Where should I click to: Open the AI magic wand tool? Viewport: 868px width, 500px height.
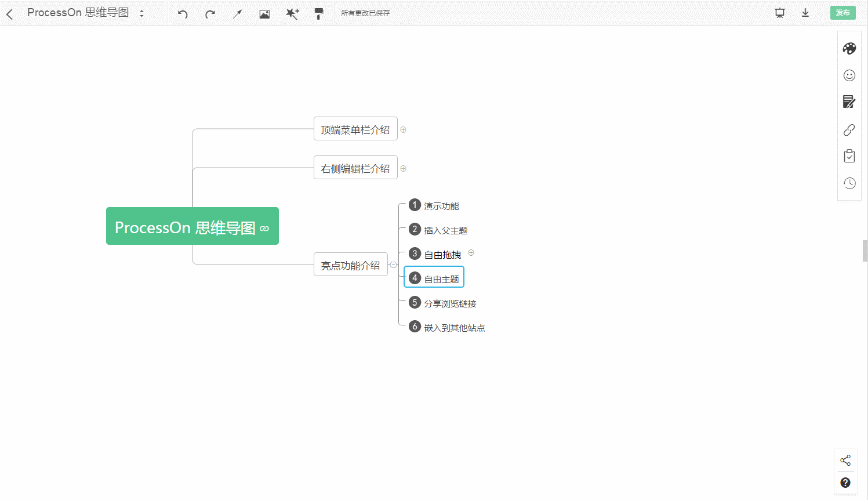pos(292,13)
